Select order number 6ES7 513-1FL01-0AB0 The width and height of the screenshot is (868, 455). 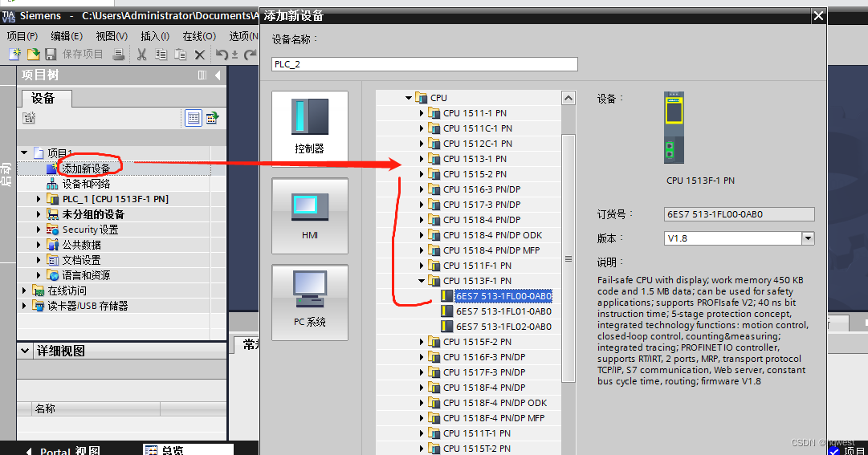503,311
